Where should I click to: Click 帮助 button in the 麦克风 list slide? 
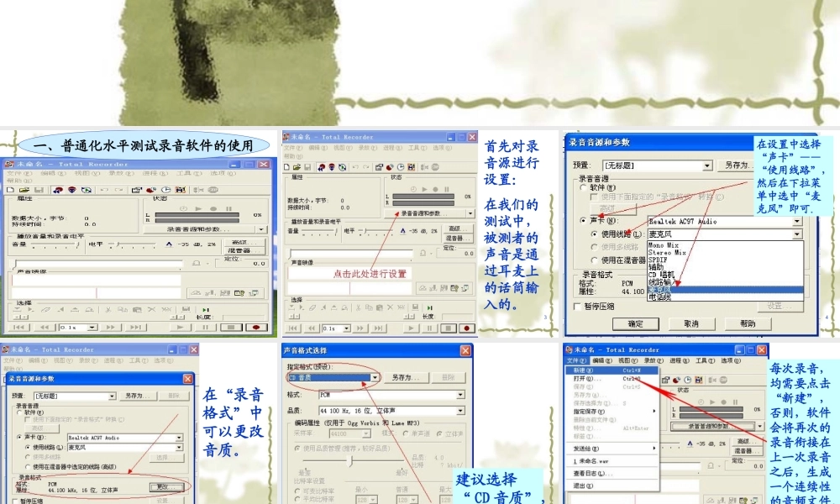pos(748,323)
